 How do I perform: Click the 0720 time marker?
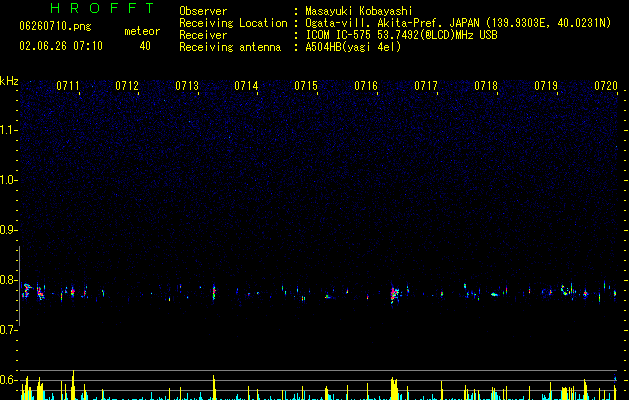point(606,86)
